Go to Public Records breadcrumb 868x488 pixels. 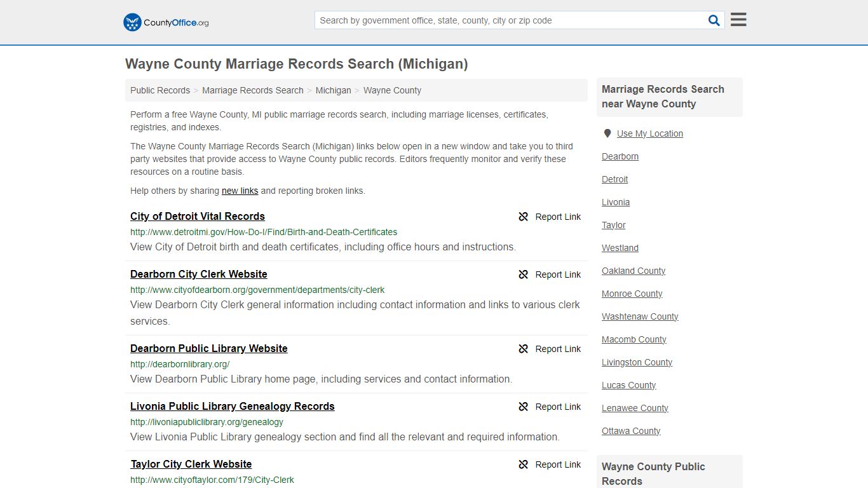coord(160,90)
